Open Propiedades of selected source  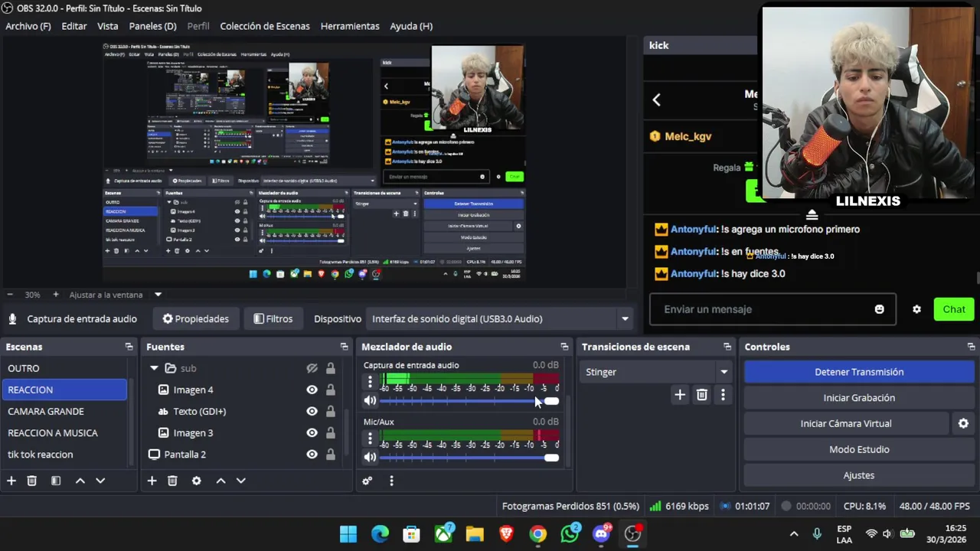[x=196, y=318]
